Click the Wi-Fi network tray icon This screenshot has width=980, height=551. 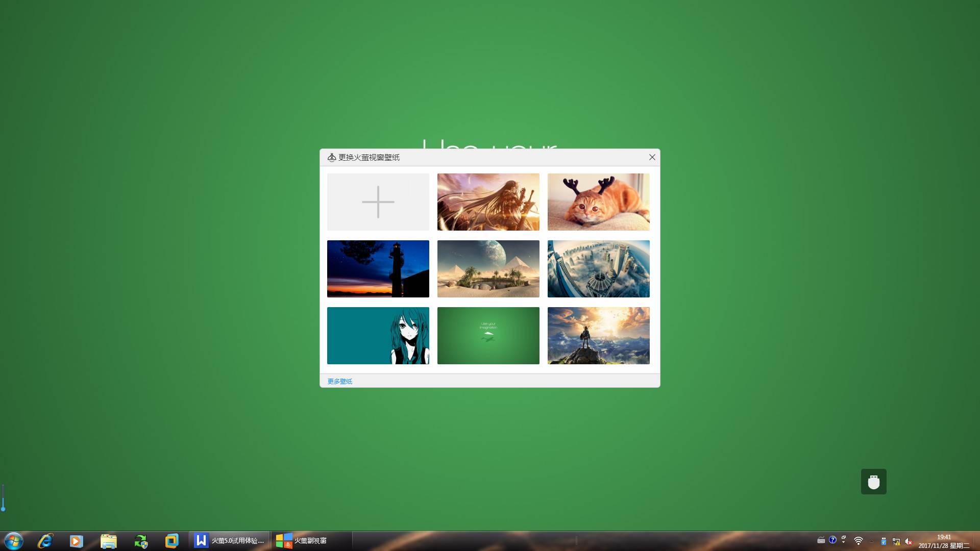pos(859,541)
